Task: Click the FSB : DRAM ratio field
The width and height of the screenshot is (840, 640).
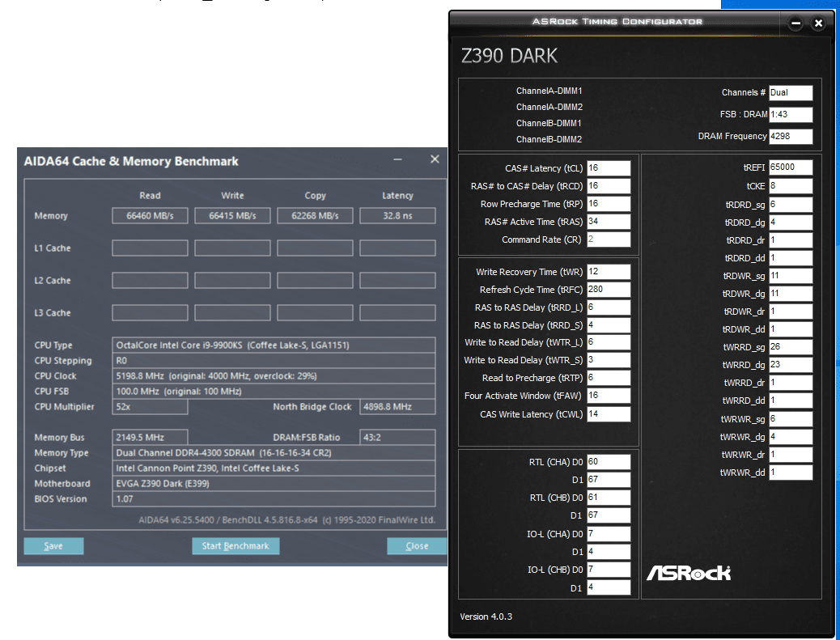Action: click(x=791, y=114)
